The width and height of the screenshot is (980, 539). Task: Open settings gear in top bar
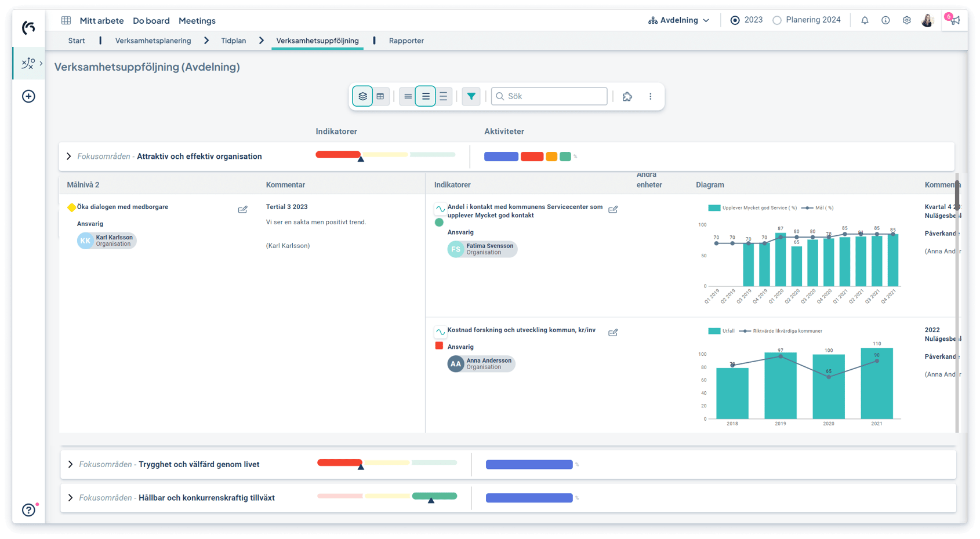pos(906,20)
